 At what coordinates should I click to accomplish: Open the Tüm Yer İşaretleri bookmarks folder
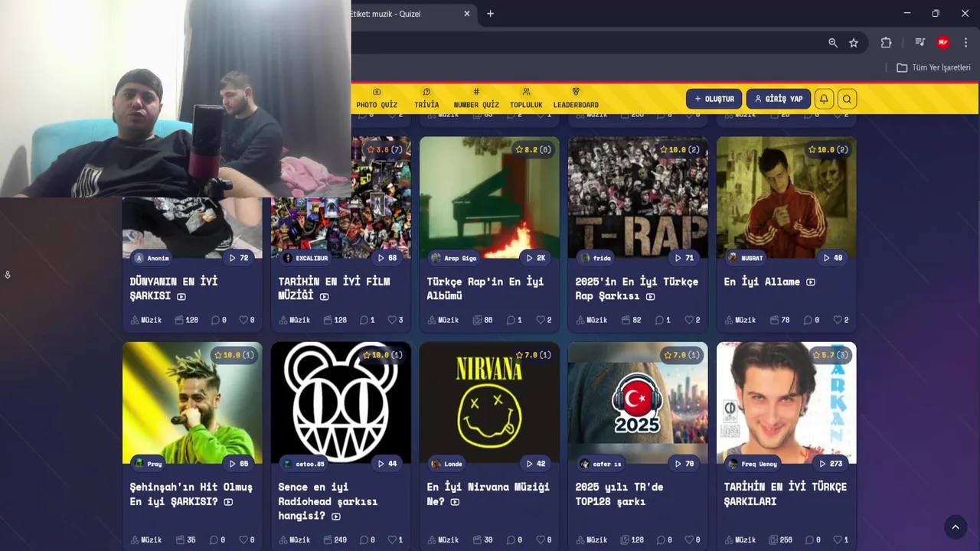point(933,67)
